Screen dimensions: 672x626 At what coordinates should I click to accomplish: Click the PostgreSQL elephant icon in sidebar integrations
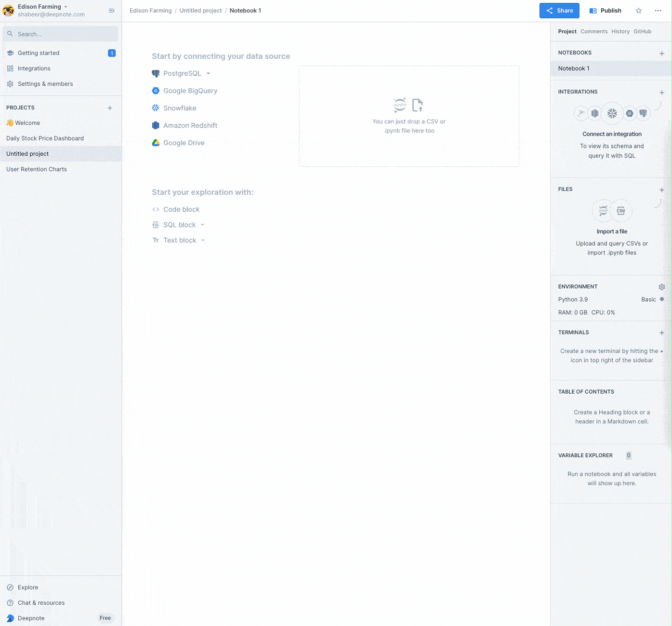click(644, 113)
